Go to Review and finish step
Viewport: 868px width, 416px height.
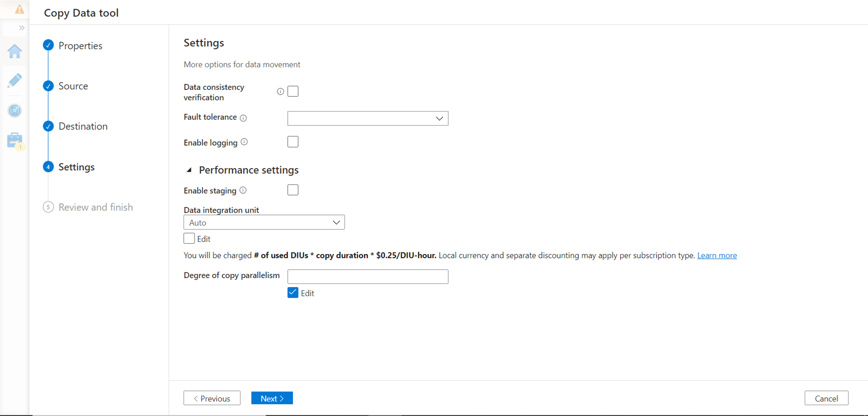click(x=95, y=207)
